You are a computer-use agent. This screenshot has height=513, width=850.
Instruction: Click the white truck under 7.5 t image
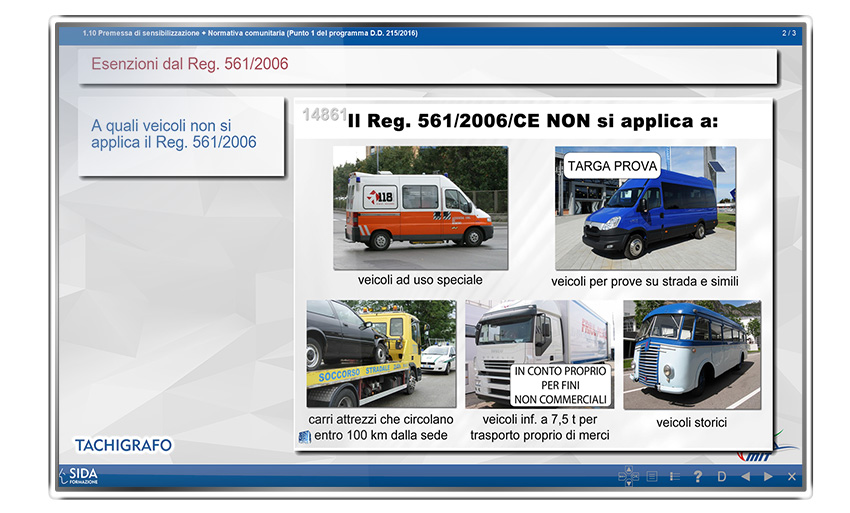[539, 354]
